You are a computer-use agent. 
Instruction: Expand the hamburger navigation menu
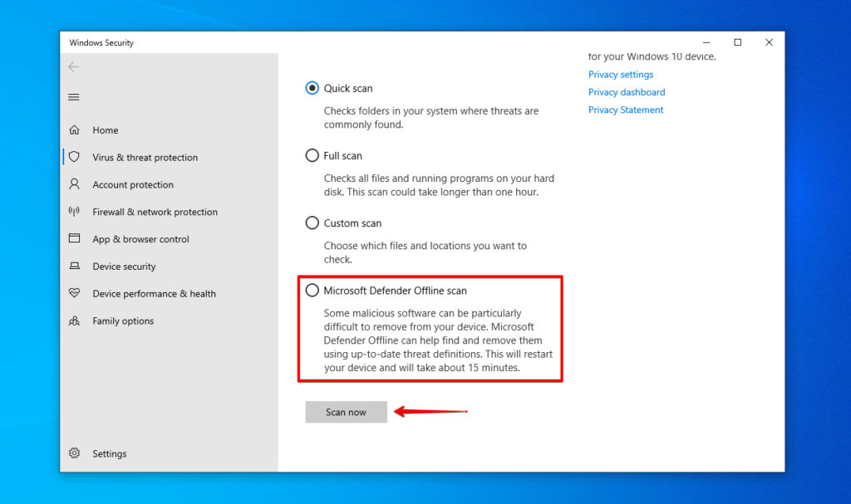(x=74, y=97)
